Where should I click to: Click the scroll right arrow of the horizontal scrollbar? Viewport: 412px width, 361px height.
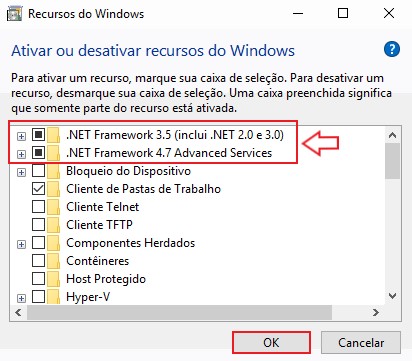tap(376, 312)
